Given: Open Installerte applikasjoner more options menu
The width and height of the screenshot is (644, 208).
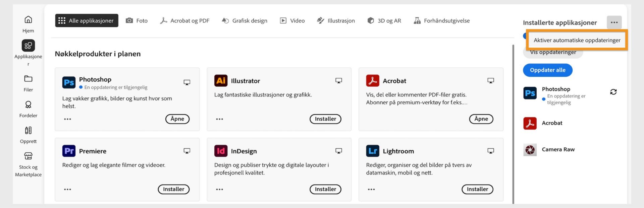Looking at the screenshot, I should point(614,22).
